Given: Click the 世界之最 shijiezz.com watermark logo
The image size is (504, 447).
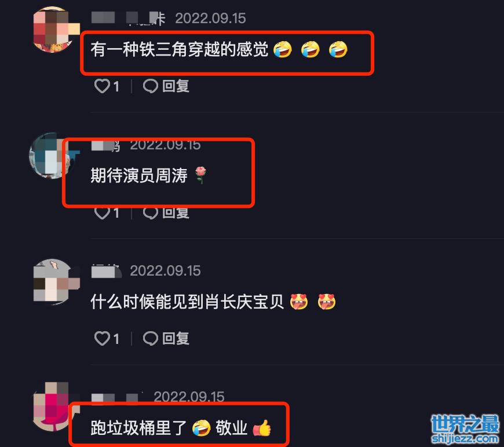Looking at the screenshot, I should pyautogui.click(x=465, y=428).
